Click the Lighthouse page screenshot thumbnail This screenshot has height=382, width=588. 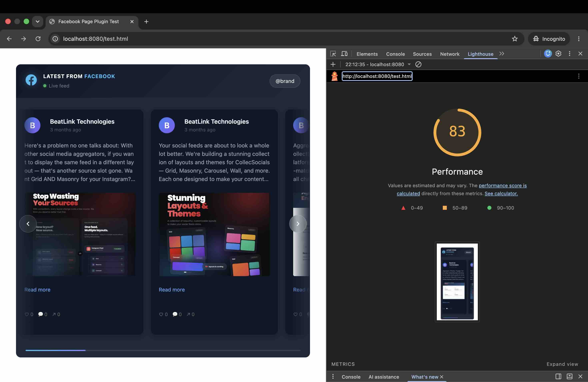pyautogui.click(x=457, y=282)
